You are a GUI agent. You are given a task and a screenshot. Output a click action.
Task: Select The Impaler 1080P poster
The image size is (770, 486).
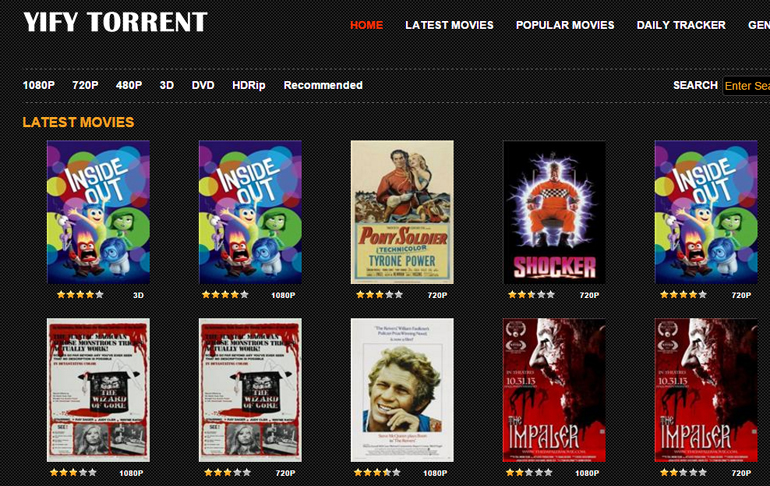point(554,390)
